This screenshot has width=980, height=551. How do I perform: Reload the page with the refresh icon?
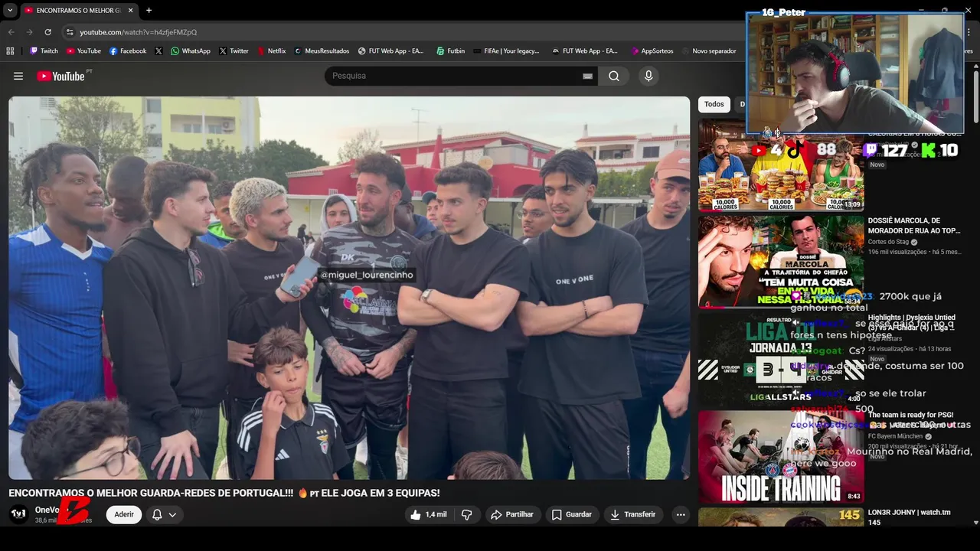coord(47,32)
